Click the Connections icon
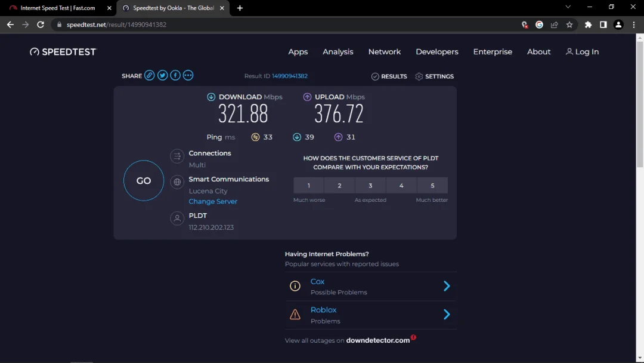The image size is (644, 363). point(177,156)
